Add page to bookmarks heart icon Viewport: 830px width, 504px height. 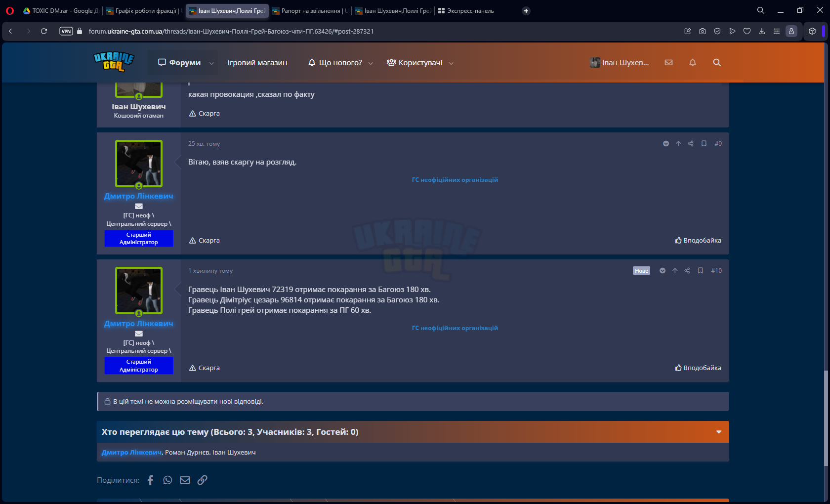coord(747,31)
